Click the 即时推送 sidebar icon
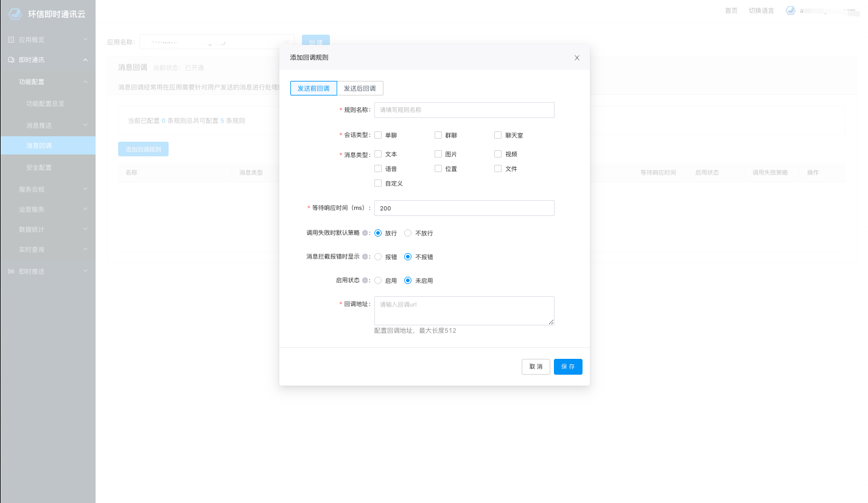This screenshot has width=868, height=503. [x=11, y=271]
